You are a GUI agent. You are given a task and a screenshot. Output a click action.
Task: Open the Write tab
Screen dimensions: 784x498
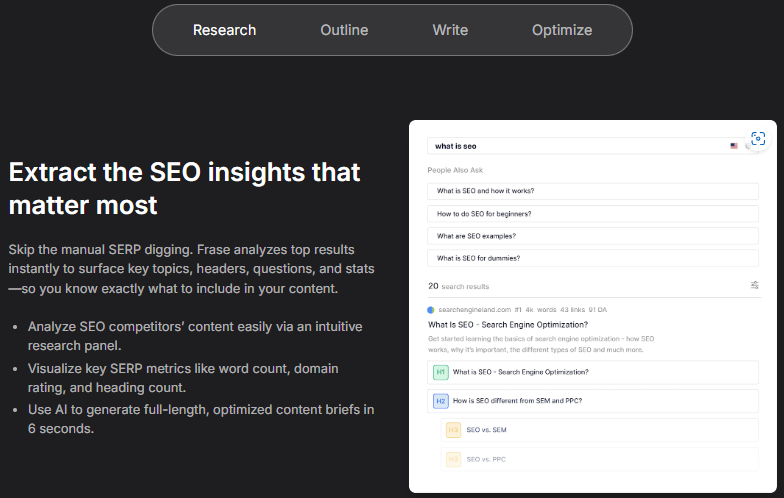coord(450,30)
